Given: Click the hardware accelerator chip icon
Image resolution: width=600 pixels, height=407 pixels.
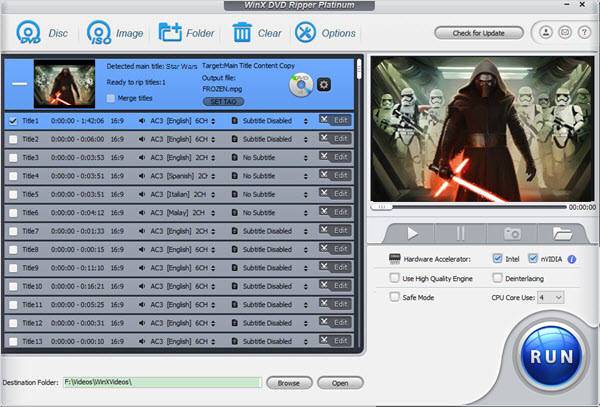Looking at the screenshot, I should [394, 259].
